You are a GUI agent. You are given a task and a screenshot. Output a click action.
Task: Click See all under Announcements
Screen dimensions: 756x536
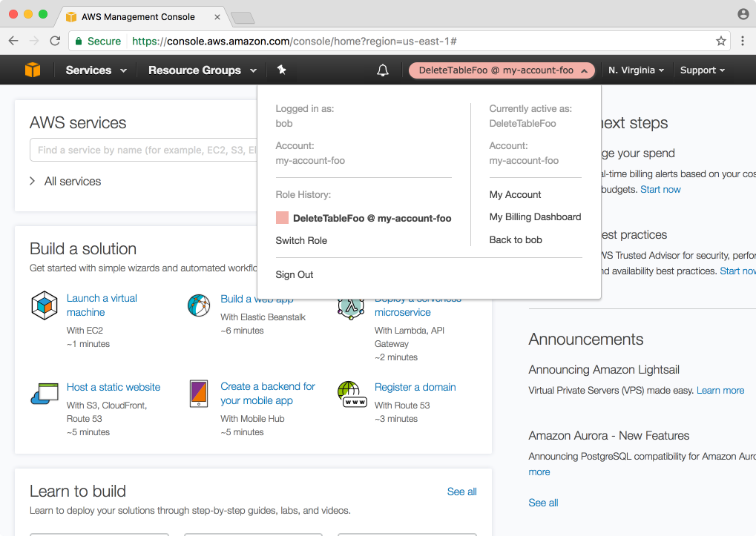[x=543, y=503]
